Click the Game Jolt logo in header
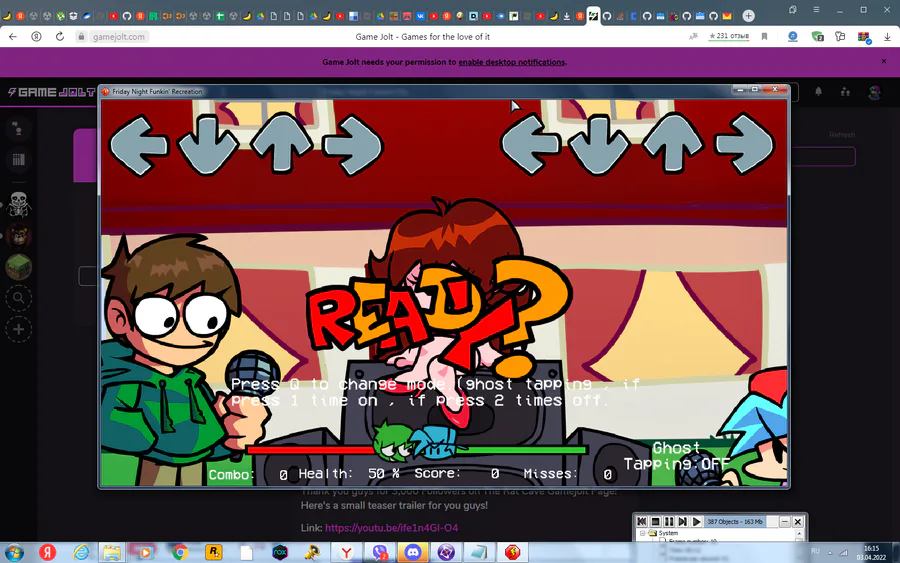This screenshot has width=900, height=563. click(51, 92)
